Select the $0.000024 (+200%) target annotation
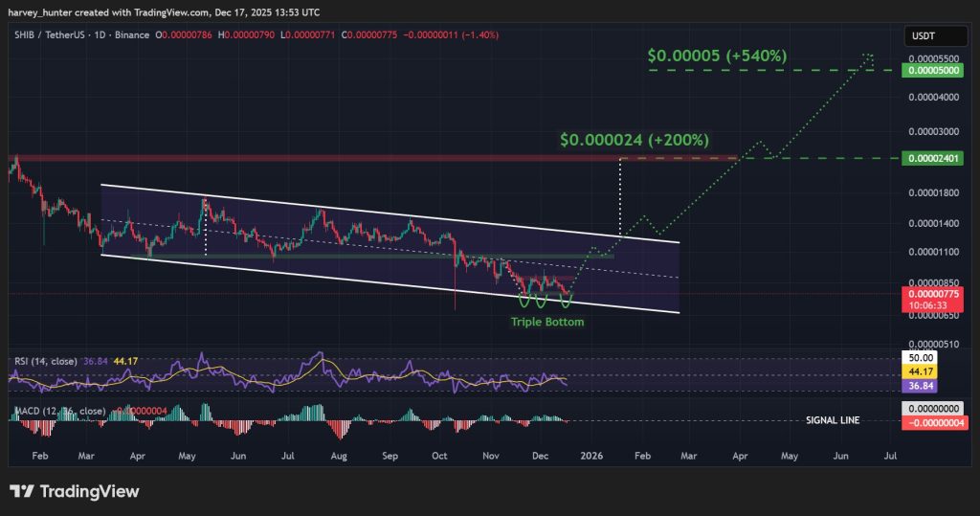 [x=635, y=141]
